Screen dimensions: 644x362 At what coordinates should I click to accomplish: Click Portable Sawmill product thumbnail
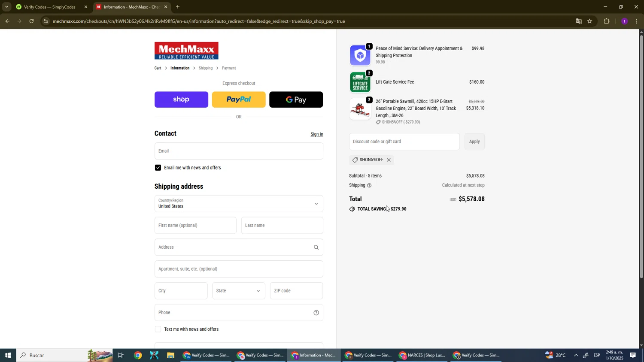[x=360, y=109]
